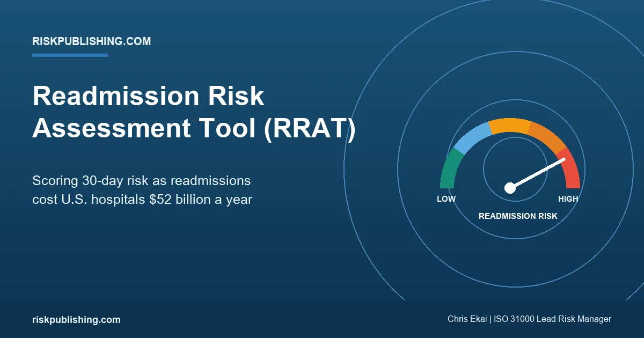Click the white gauge needle pivot dot
This screenshot has width=644, height=338.
point(510,188)
